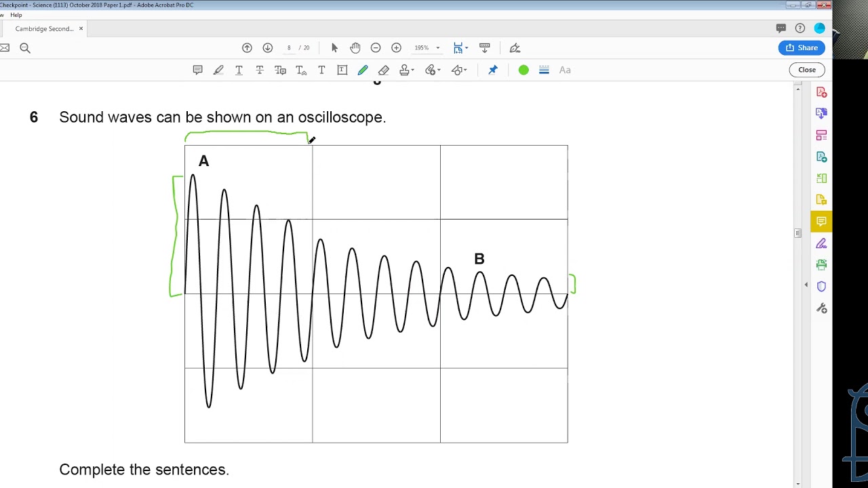Open the Create PDF tool in sidebar
Viewport: 868px width, 488px height.
[x=821, y=91]
